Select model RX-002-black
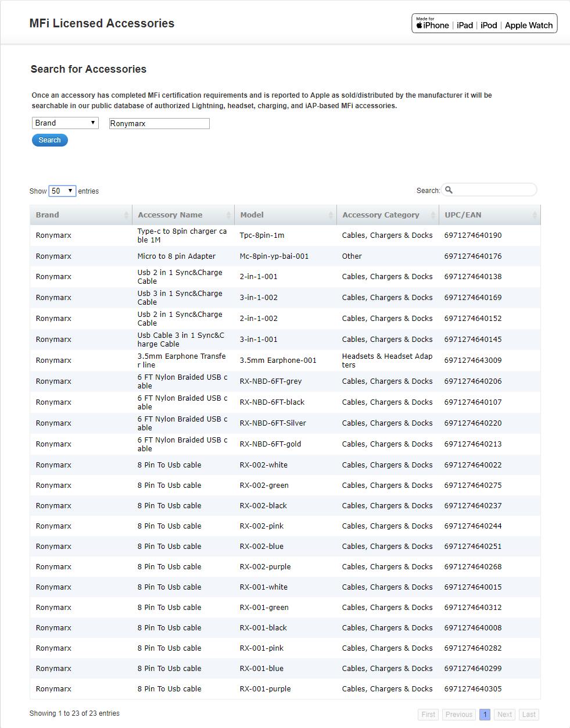 (x=263, y=506)
